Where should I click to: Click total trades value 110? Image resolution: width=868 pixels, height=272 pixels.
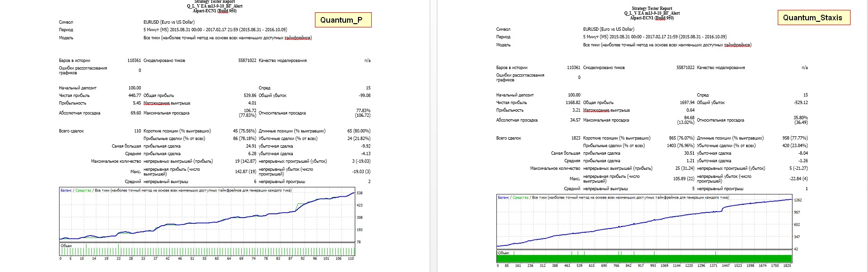tap(137, 131)
